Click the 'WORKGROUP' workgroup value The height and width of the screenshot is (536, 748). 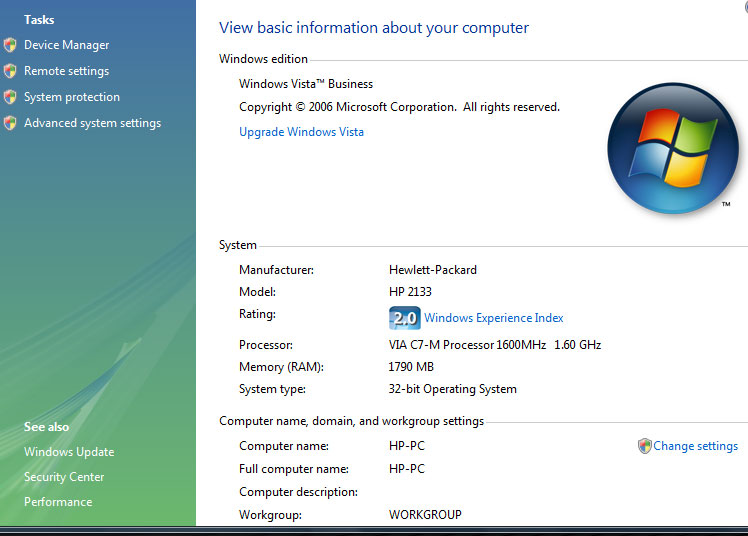coord(425,515)
